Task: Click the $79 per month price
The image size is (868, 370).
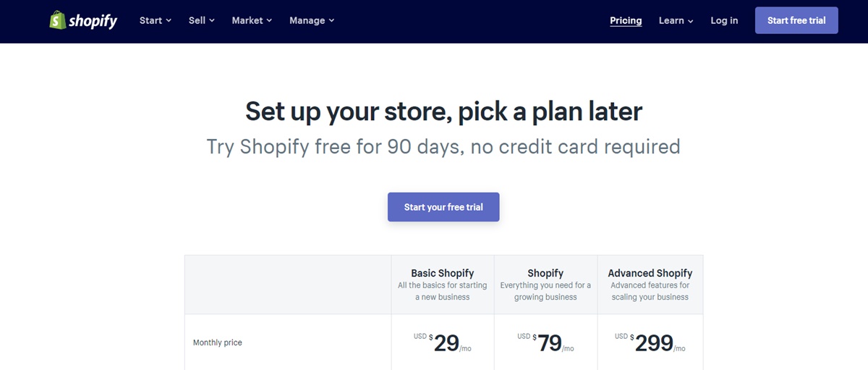Action: coord(549,342)
